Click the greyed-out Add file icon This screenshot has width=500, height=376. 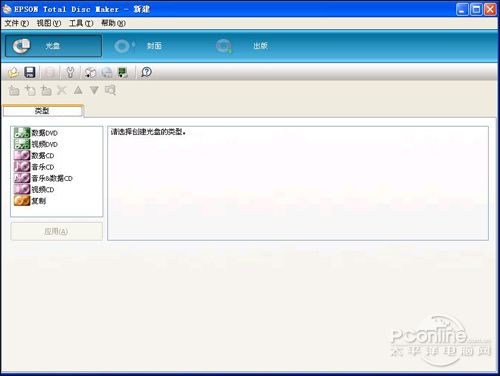point(30,90)
